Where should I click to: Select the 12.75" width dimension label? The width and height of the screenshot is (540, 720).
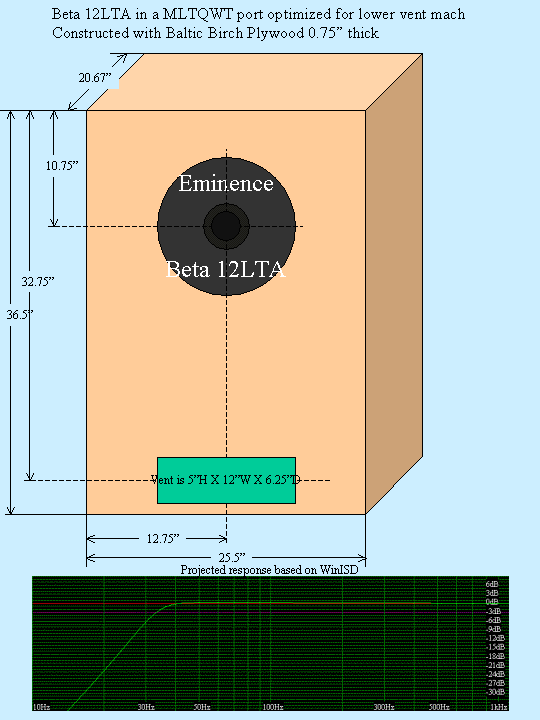click(163, 538)
